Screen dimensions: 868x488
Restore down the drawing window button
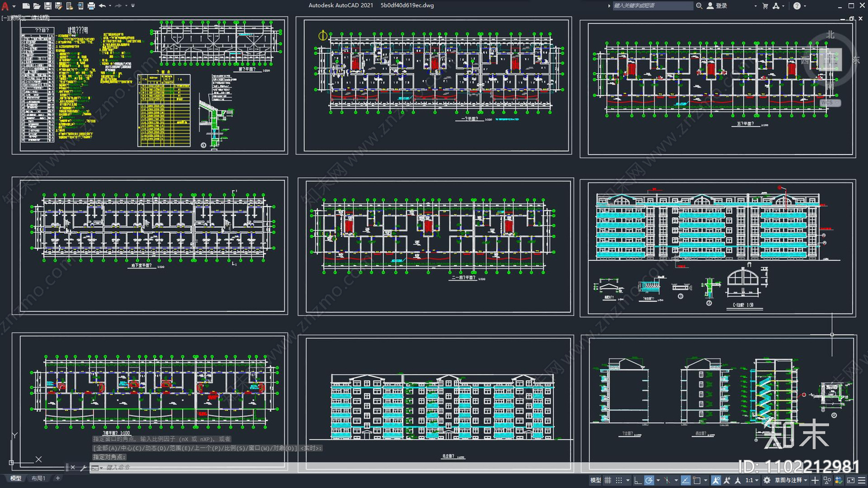852,18
